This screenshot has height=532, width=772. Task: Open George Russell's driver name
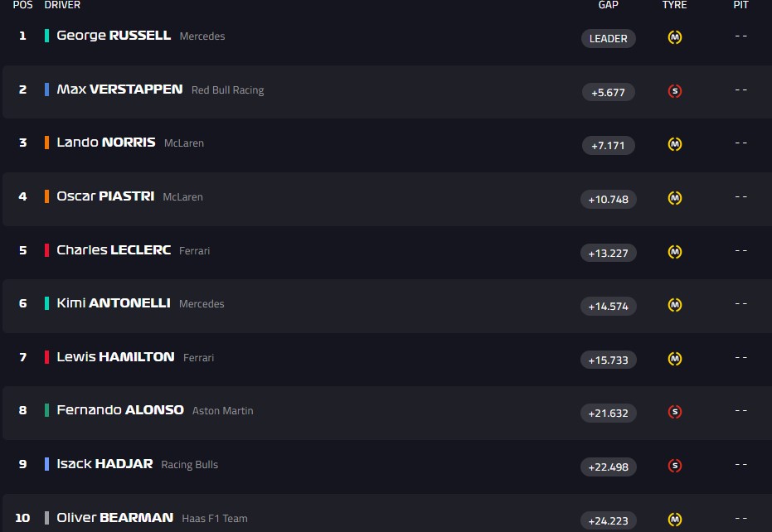point(114,36)
